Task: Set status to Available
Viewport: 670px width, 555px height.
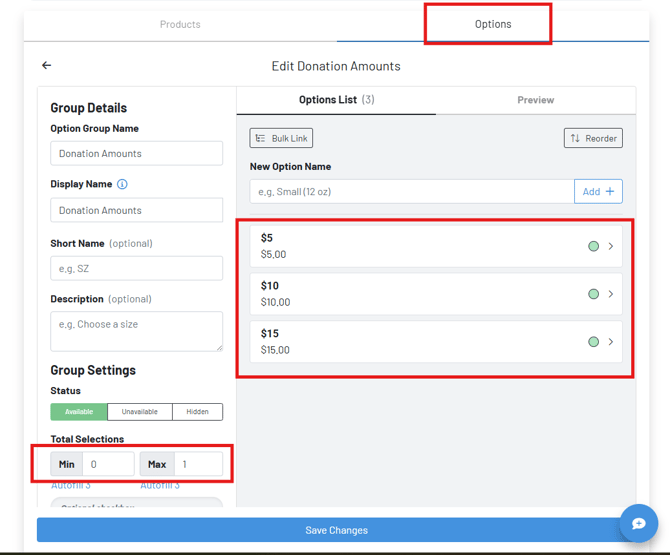Action: pyautogui.click(x=79, y=412)
